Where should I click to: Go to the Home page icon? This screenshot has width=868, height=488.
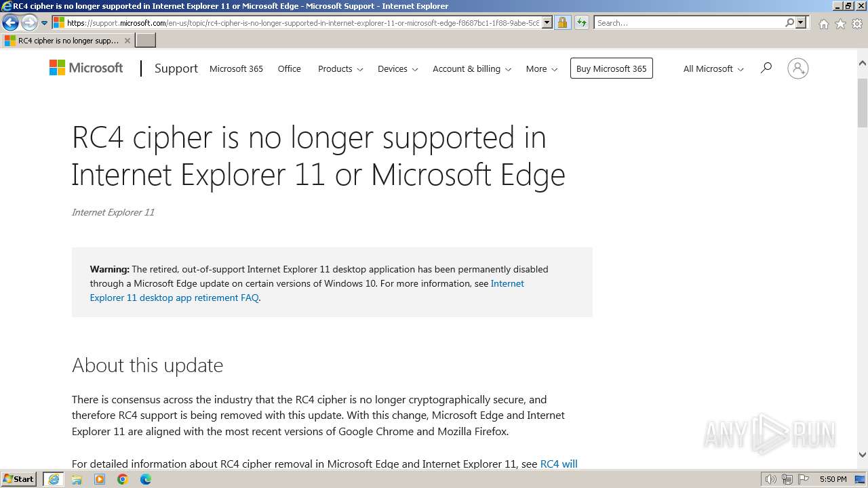(x=823, y=24)
